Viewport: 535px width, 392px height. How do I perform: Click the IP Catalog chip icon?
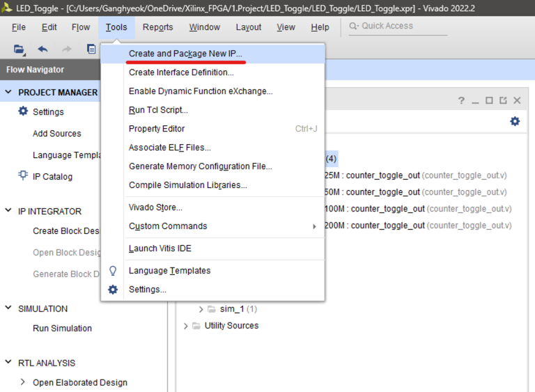click(x=23, y=175)
